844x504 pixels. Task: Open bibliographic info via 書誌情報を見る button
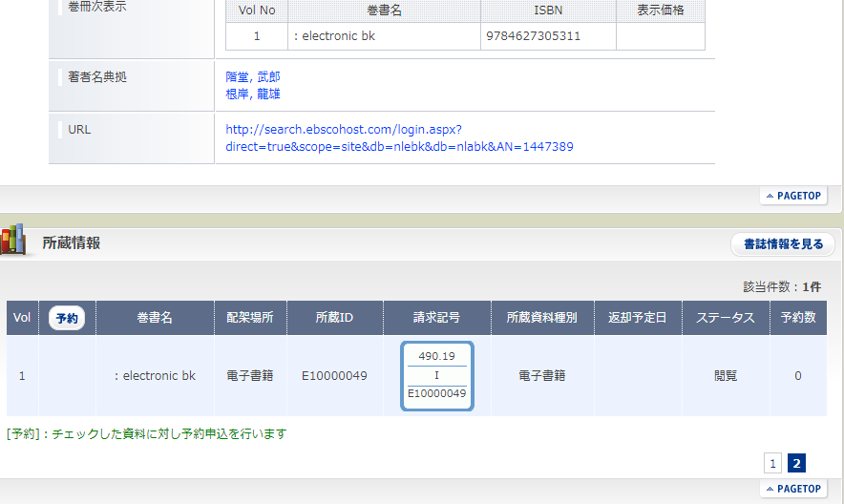[x=782, y=244]
